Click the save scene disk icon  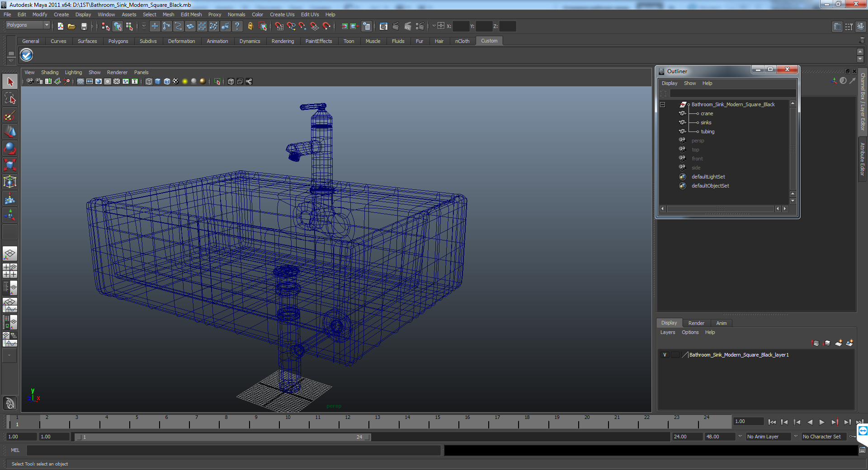[84, 26]
